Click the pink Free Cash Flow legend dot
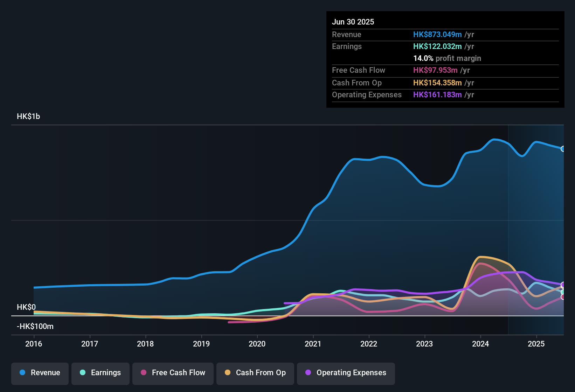Screen dimensions: 575x392 coord(143,373)
